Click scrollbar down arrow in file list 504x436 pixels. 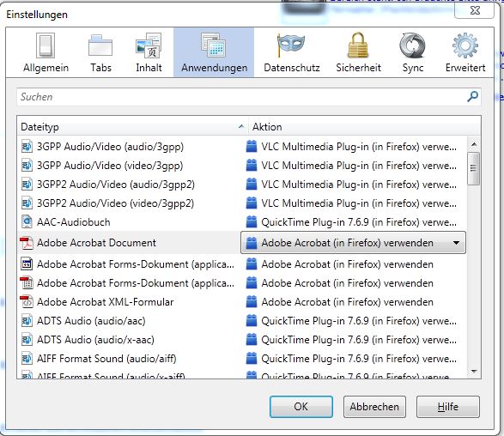click(x=474, y=372)
